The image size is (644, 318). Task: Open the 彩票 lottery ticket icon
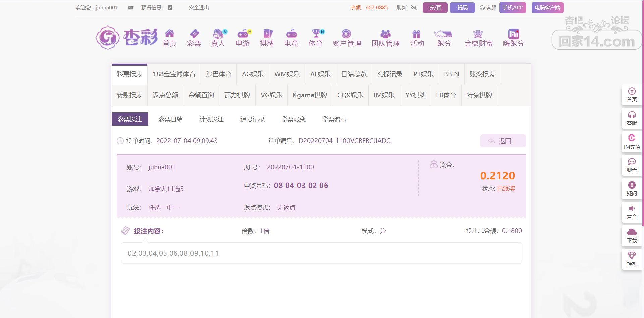click(194, 34)
